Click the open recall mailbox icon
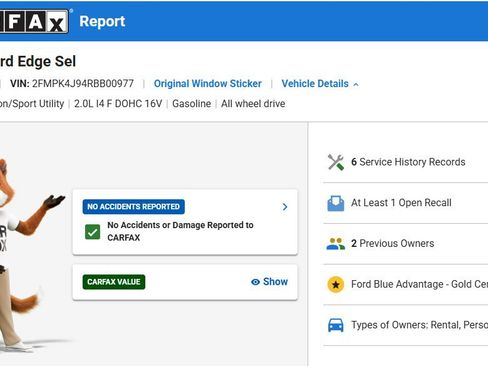Viewport: 488px width, 366px height. [336, 203]
